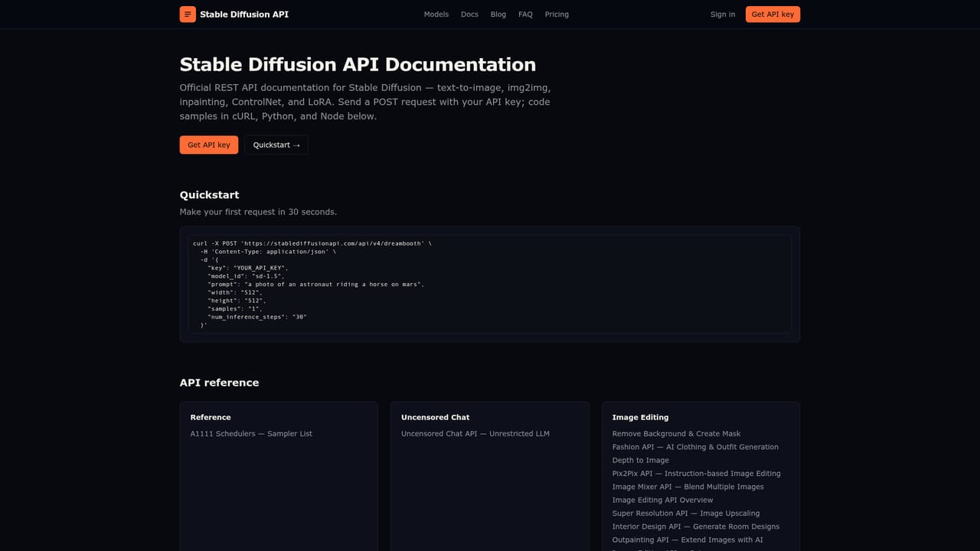Click the orange Stable Diffusion API logo icon
Image resolution: width=980 pixels, height=551 pixels.
pyautogui.click(x=188, y=14)
